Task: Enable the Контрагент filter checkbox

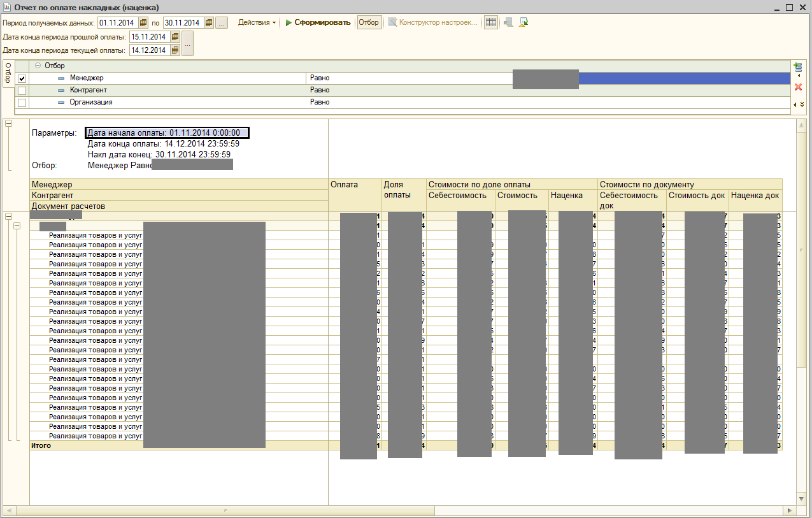Action: (x=22, y=90)
